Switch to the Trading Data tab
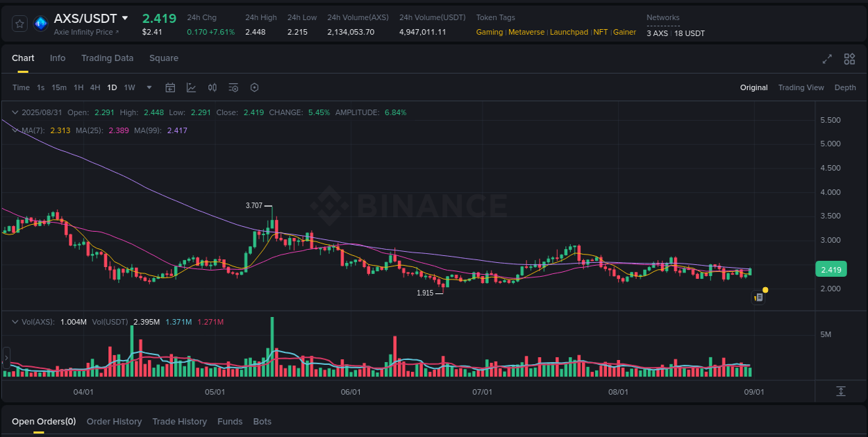This screenshot has width=868, height=437. click(x=107, y=58)
